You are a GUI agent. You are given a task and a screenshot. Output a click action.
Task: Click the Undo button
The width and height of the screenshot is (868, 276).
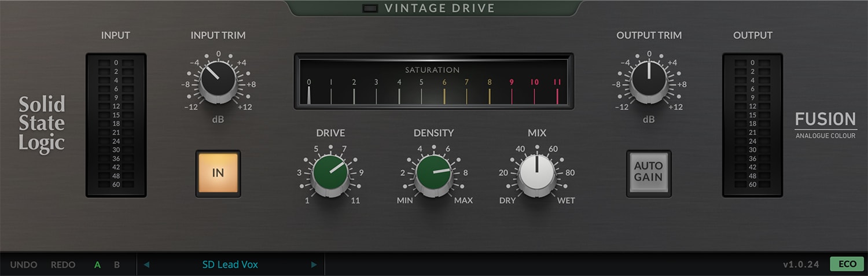click(x=24, y=264)
